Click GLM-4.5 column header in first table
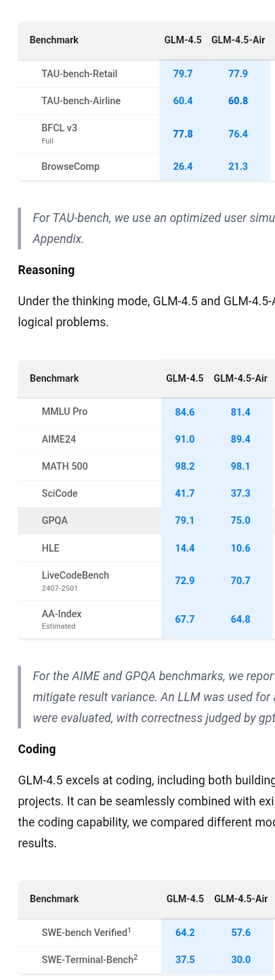275x980 pixels. click(183, 40)
